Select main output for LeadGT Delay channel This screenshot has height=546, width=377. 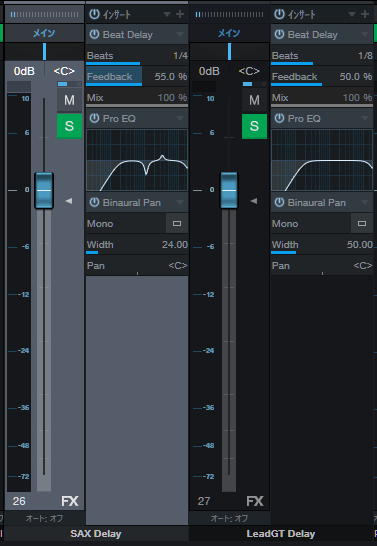point(229,33)
